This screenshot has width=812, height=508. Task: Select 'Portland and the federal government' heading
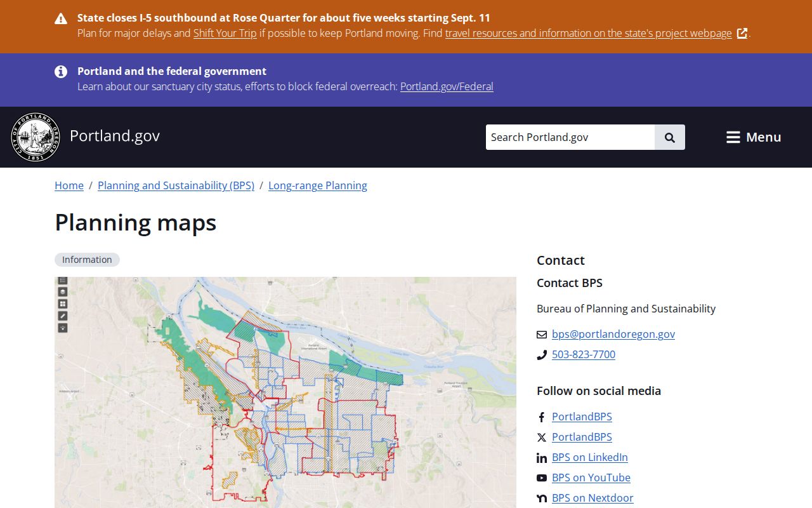172,71
